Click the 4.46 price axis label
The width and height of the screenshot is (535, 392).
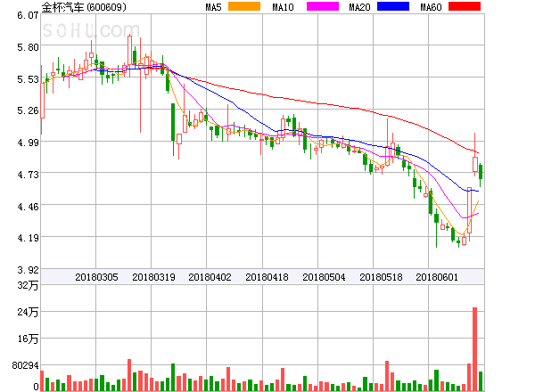[28, 206]
